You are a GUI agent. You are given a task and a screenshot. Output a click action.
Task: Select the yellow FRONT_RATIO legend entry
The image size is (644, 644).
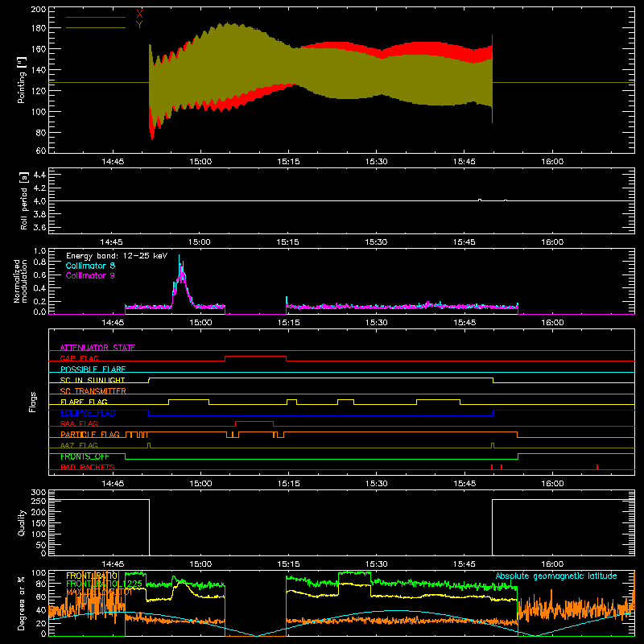coord(92,576)
